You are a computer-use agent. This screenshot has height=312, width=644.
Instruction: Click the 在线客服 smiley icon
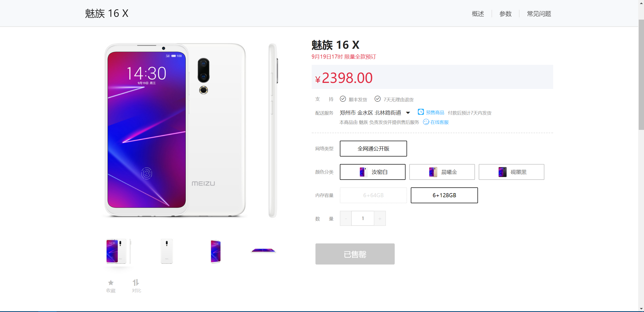coord(426,122)
